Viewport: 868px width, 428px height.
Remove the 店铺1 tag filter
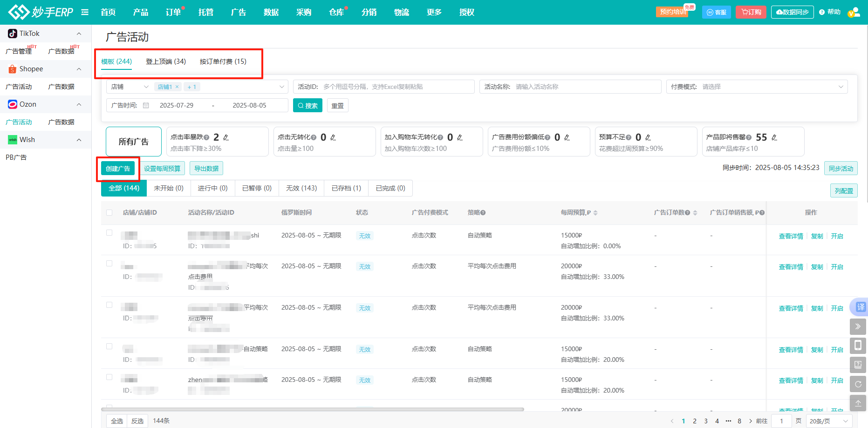pos(177,87)
